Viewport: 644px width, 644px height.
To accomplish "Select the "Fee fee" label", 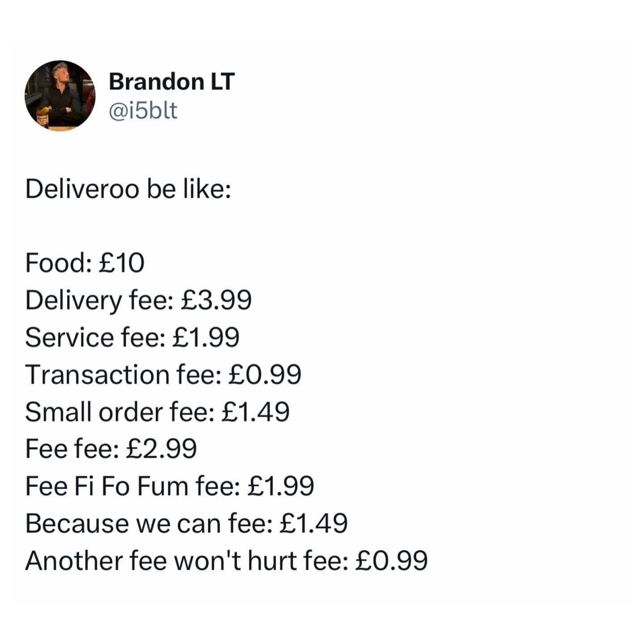I will (x=72, y=449).
